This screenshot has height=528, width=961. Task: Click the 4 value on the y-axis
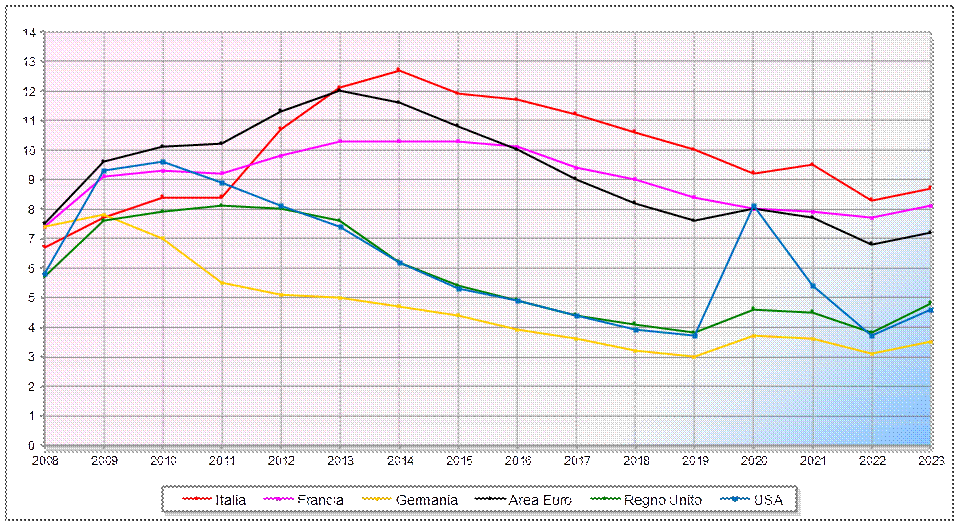coord(32,328)
